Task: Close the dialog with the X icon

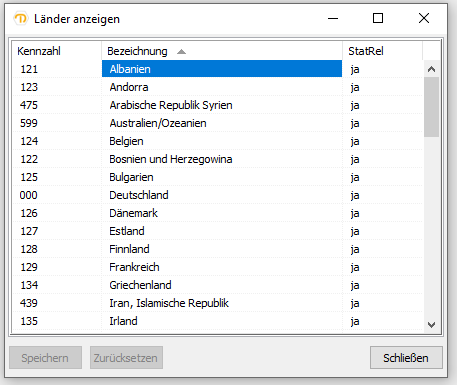Action: 424,18
